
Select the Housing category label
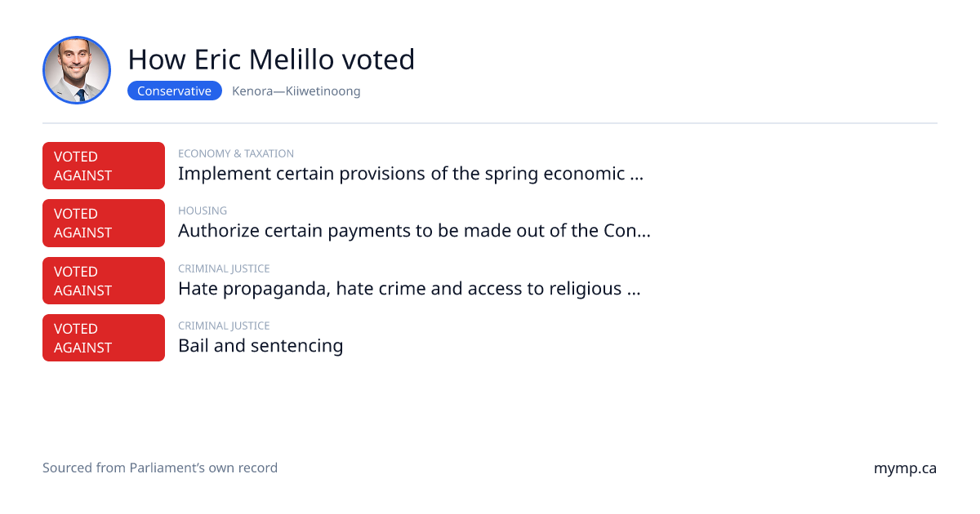pos(203,210)
